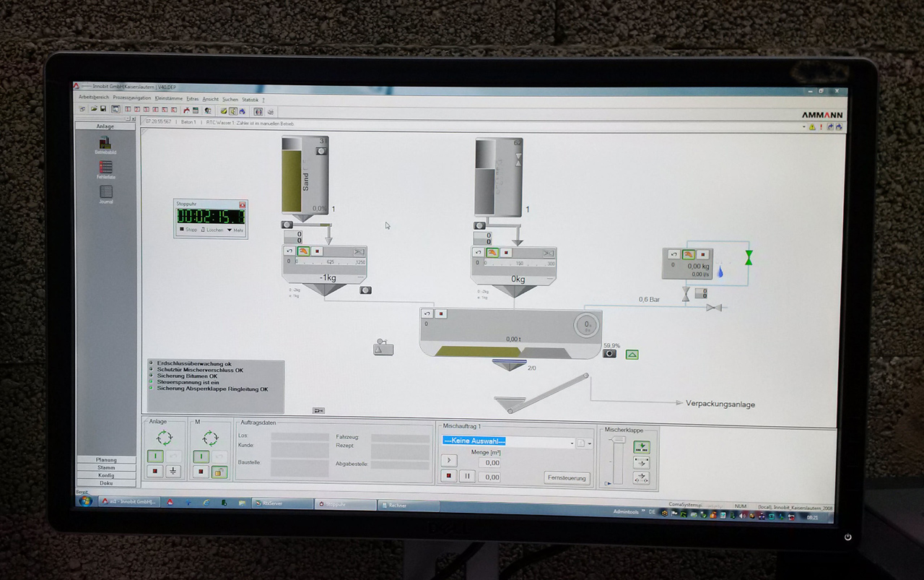Click the red stop button in Mischauftrag

pos(449,476)
